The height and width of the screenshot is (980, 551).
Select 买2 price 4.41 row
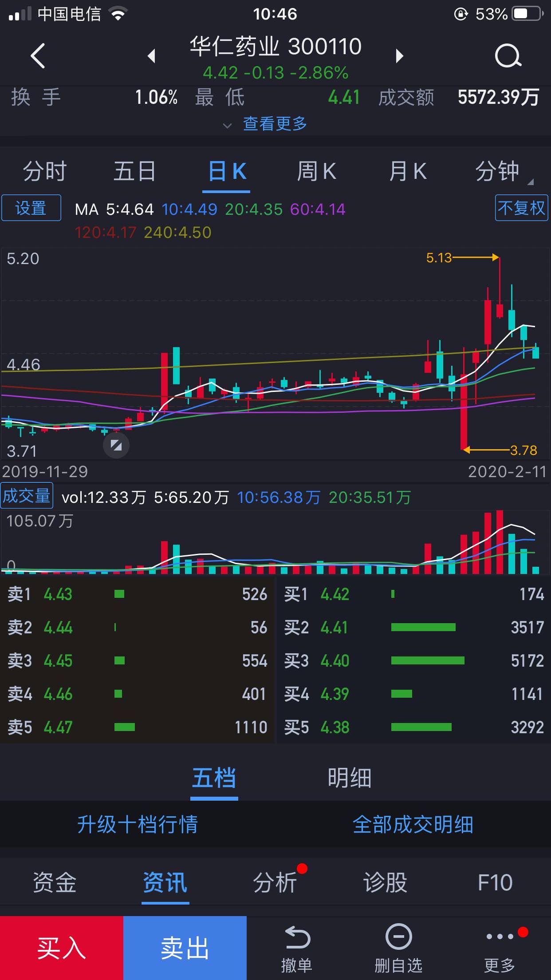click(x=414, y=627)
